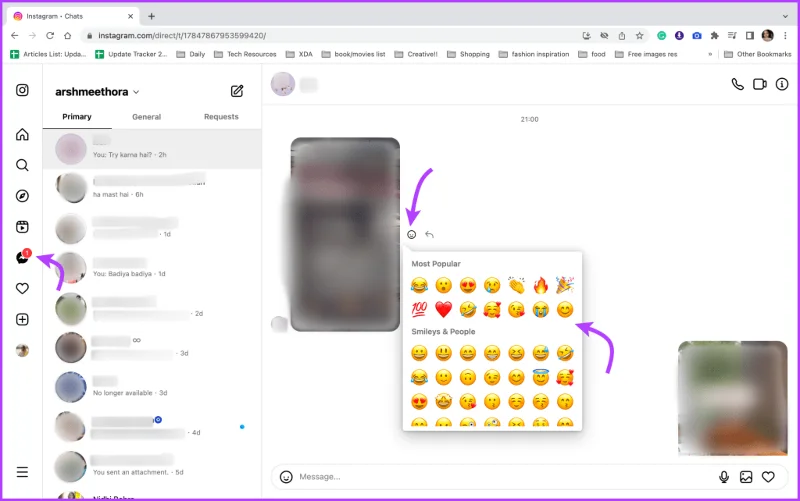800x501 pixels.
Task: Bookmark this page star icon
Action: [639, 35]
